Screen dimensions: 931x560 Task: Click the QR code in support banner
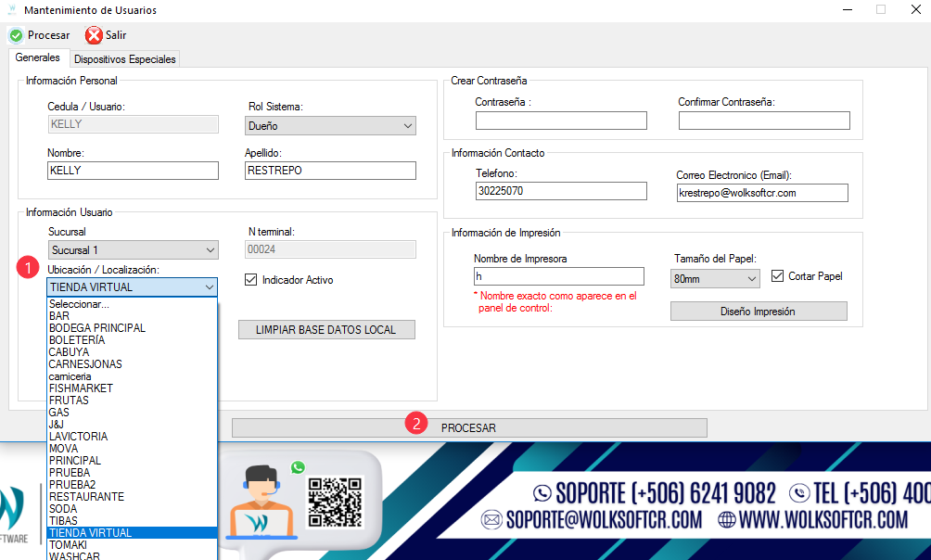pos(334,502)
